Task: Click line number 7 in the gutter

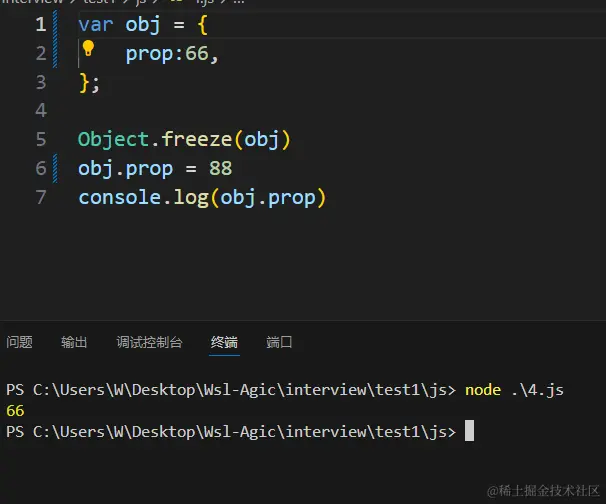Action: 41,197
